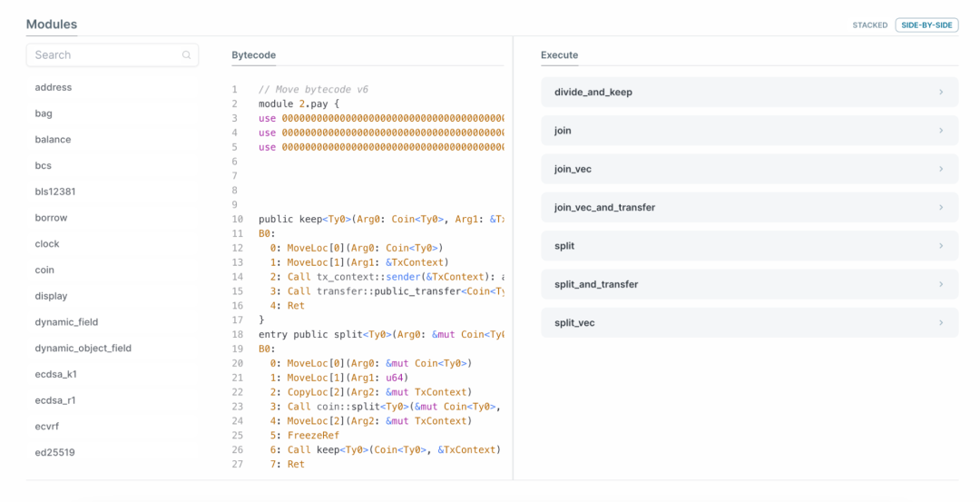Switch to Side-by-Side layout view

click(926, 25)
